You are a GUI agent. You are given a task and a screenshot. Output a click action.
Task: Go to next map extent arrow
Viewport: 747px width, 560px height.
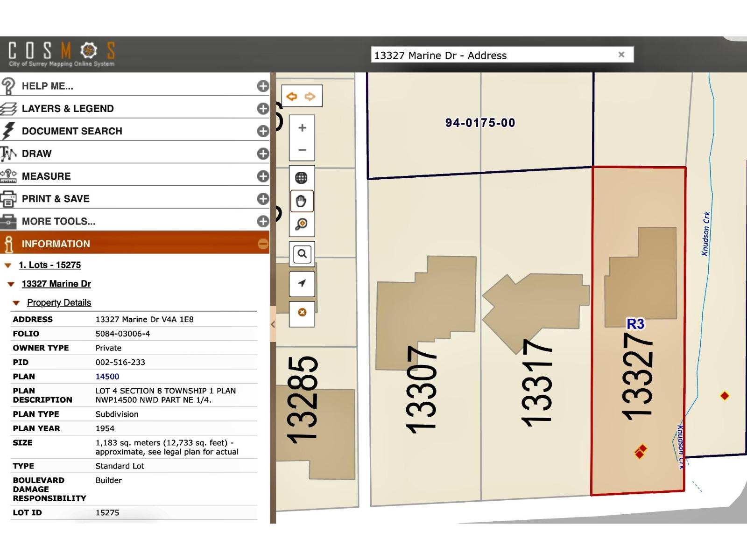[x=310, y=97]
